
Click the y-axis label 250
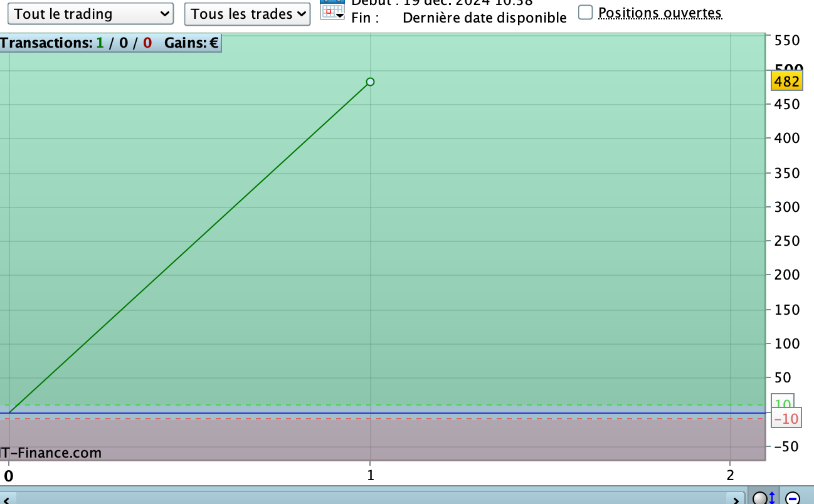click(x=788, y=241)
